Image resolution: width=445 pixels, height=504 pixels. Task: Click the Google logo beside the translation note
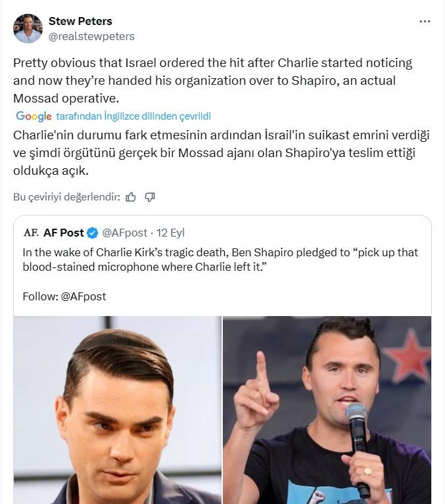click(x=34, y=116)
